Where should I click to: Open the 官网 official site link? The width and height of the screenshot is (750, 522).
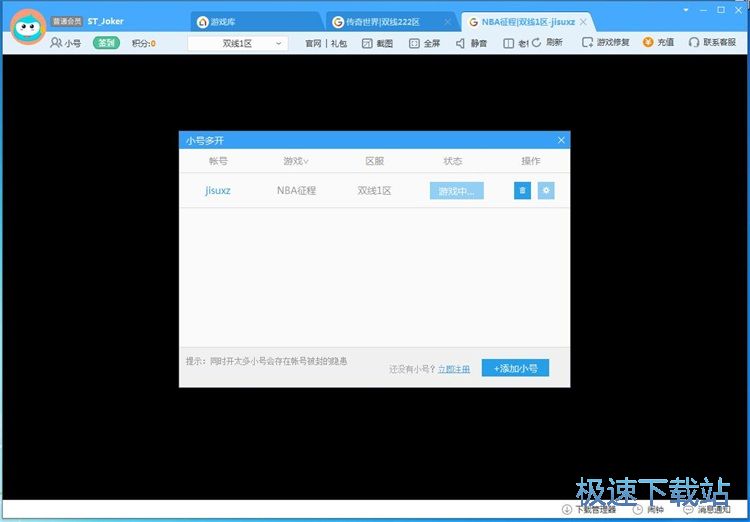[x=313, y=44]
